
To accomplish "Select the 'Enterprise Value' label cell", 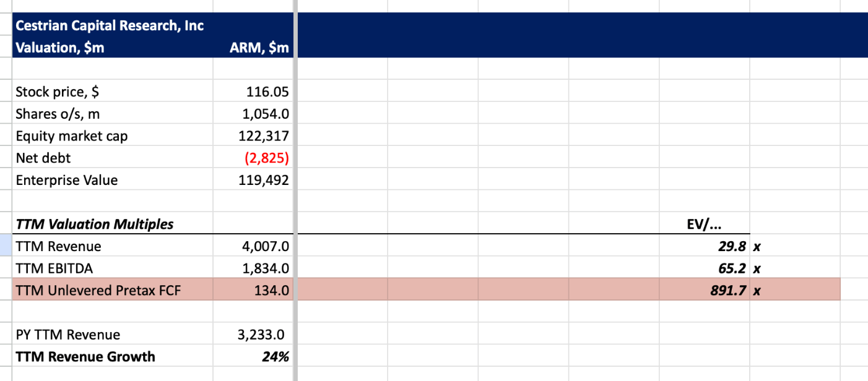I will 112,180.
